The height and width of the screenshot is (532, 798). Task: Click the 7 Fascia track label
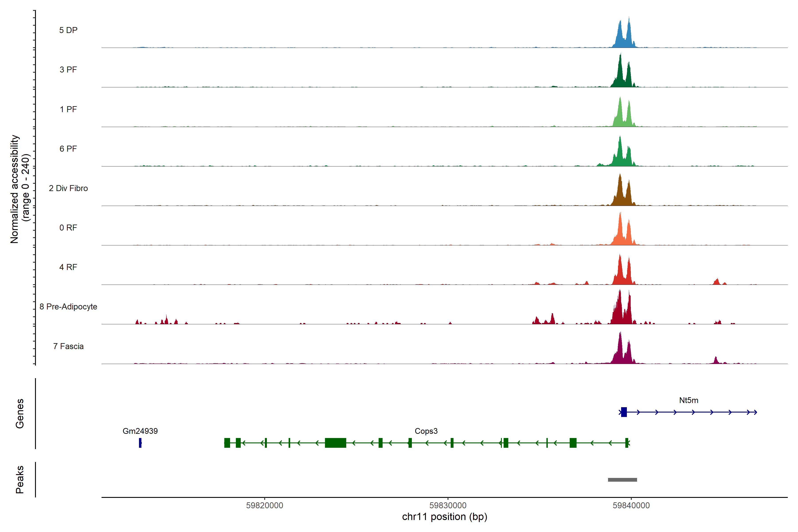coord(68,346)
